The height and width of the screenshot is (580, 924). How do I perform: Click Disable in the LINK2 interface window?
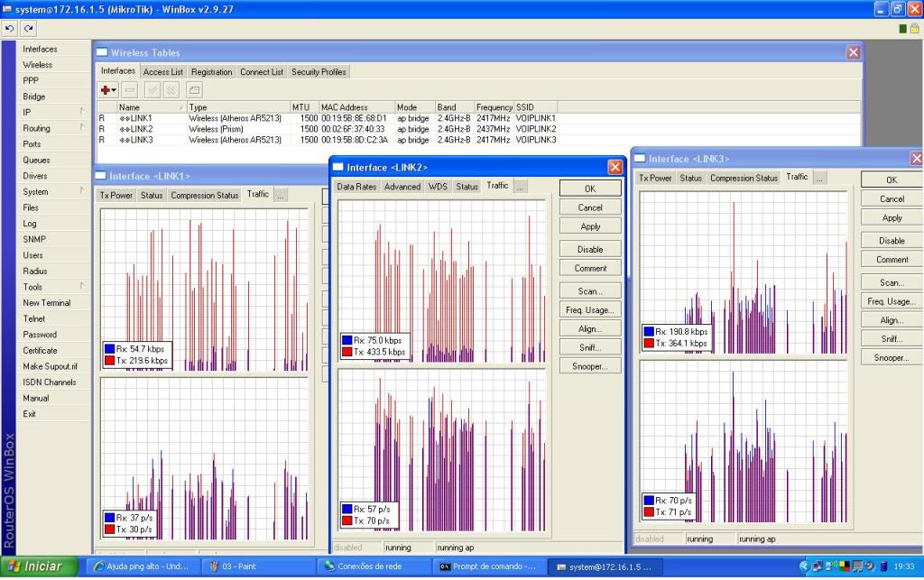590,249
